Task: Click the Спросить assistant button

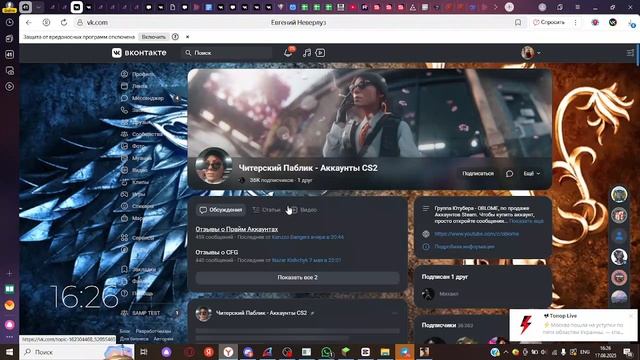Action: tap(549, 22)
